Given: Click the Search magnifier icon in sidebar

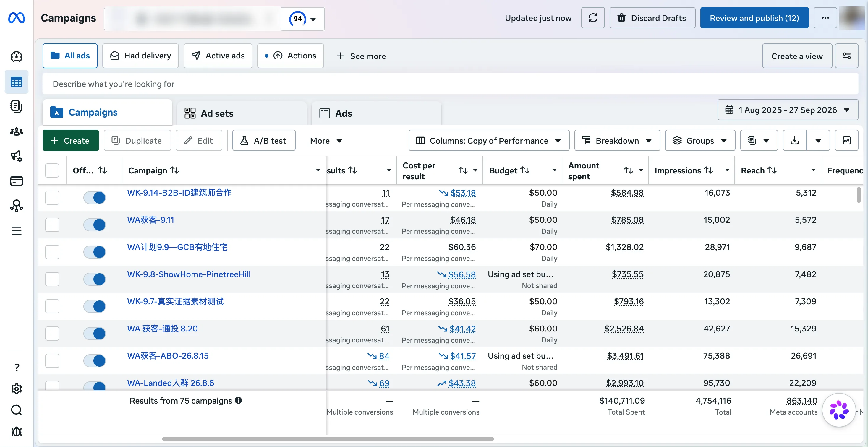Looking at the screenshot, I should click(16, 410).
